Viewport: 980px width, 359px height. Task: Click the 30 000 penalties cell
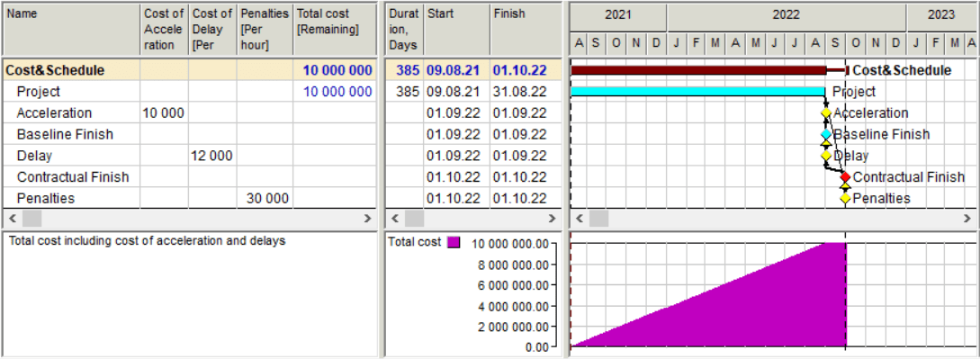pyautogui.click(x=265, y=199)
